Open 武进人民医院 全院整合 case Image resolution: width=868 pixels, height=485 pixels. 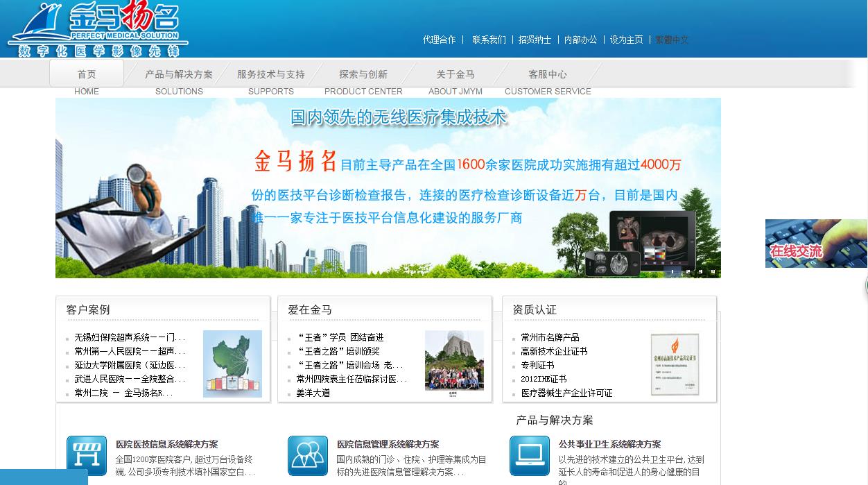point(130,379)
